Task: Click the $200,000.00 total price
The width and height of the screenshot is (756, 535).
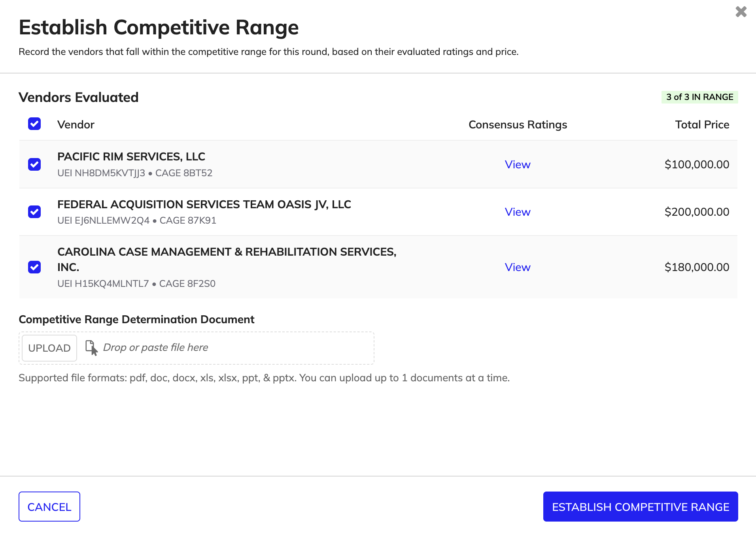Action: [x=697, y=212]
